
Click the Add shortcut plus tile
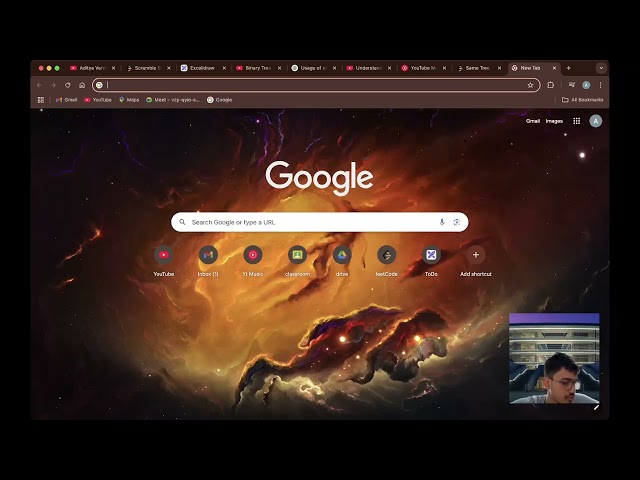click(476, 261)
